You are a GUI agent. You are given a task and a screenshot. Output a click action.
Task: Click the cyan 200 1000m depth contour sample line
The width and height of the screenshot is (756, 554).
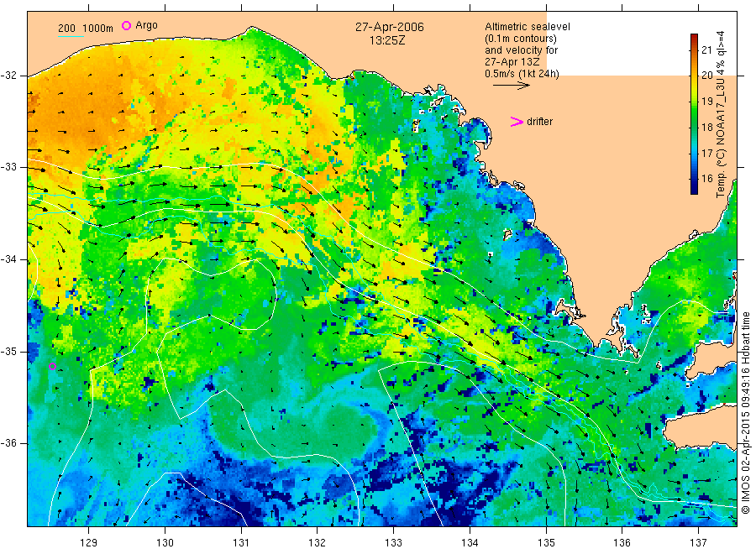[71, 36]
